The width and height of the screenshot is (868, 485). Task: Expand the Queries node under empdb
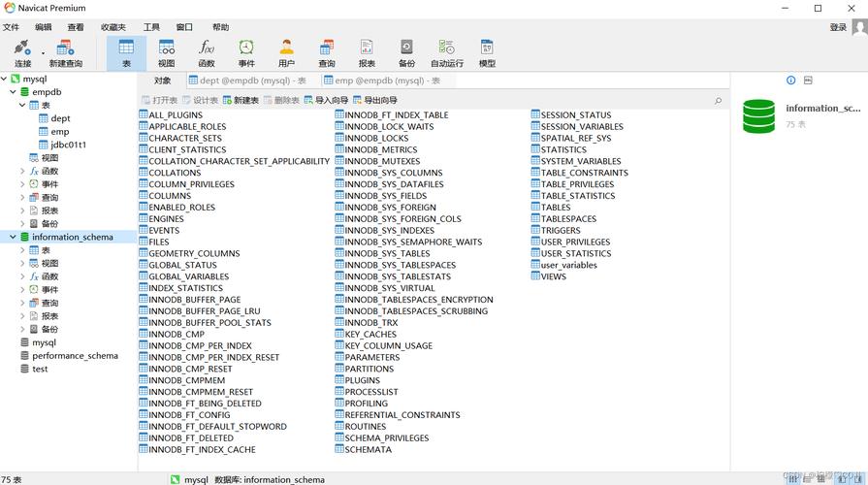pos(22,198)
